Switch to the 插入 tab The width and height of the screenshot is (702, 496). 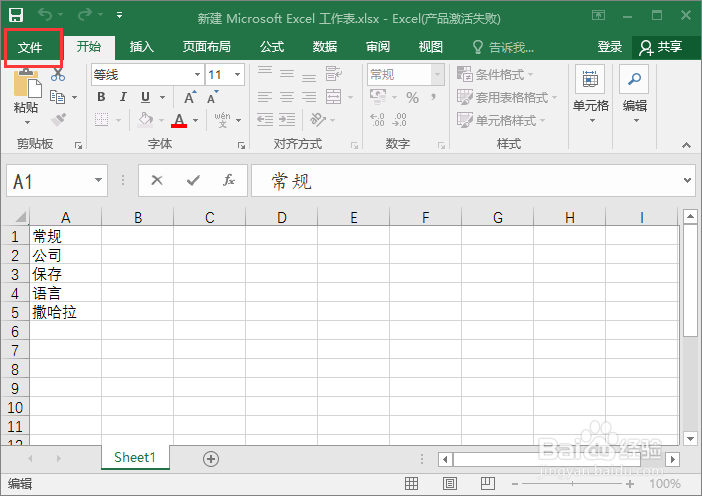141,47
